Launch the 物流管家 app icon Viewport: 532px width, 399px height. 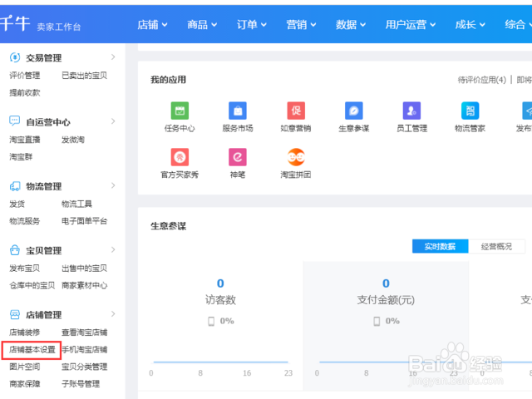[x=470, y=111]
